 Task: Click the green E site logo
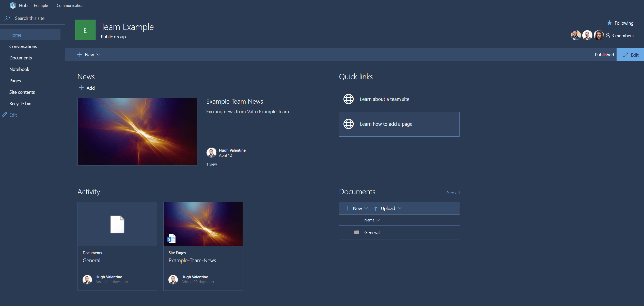point(85,30)
